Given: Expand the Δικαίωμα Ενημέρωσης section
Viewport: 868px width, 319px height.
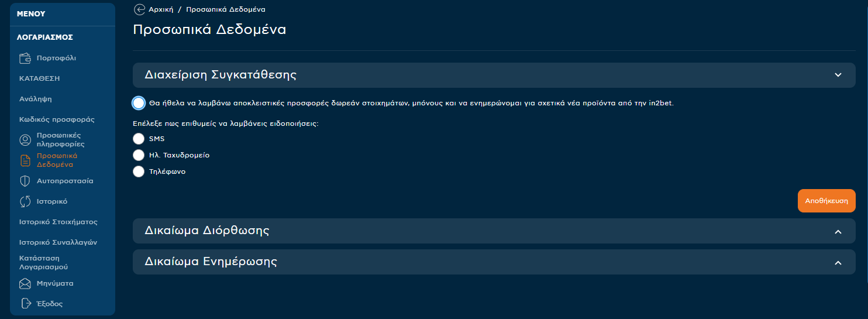Looking at the screenshot, I should click(494, 262).
